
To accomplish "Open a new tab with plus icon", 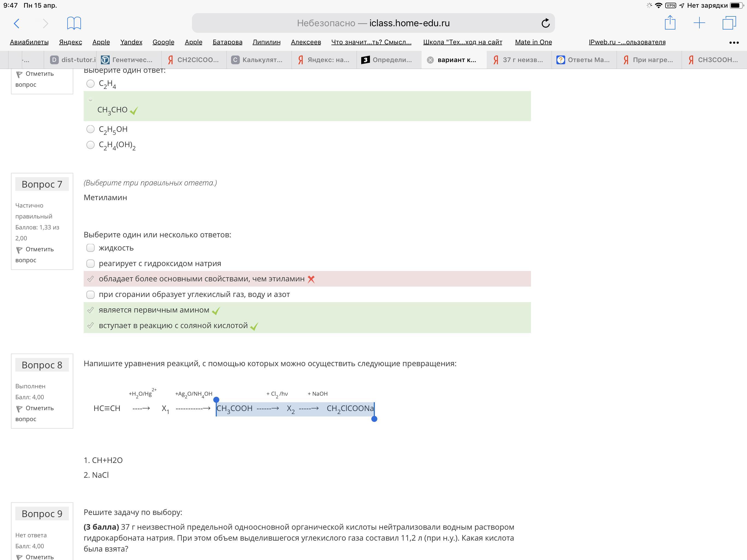I will [699, 23].
